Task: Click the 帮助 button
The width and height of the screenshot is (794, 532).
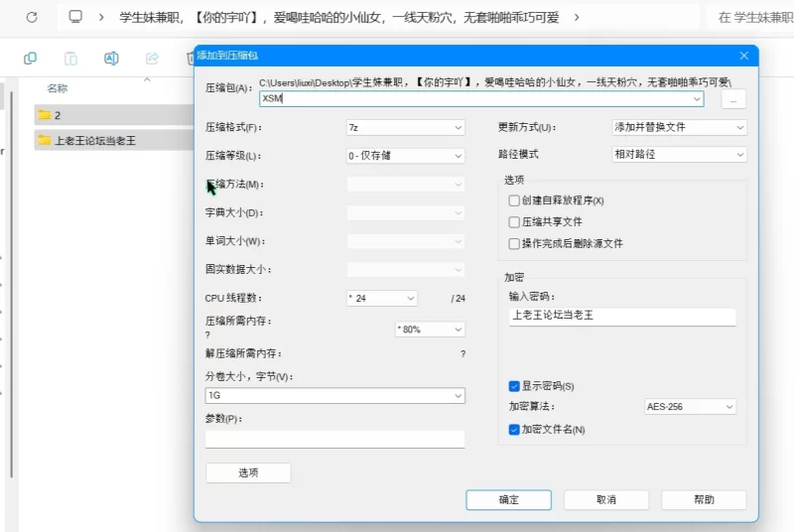Action: (704, 500)
